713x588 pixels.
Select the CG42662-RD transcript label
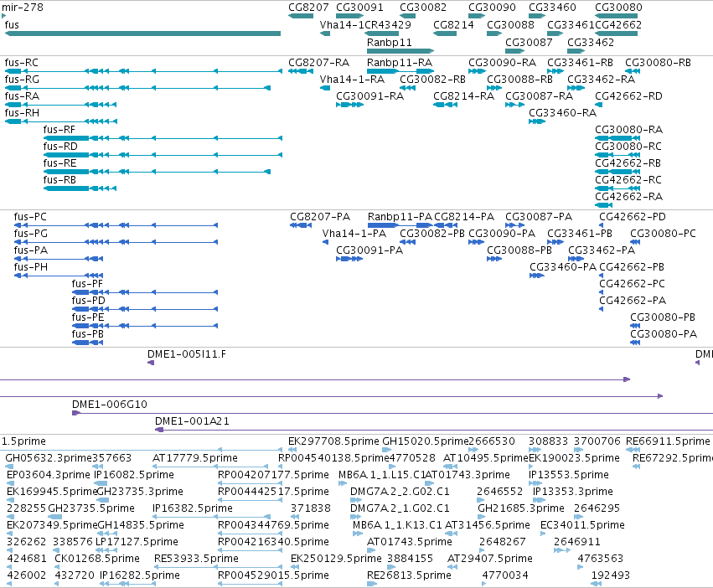coord(628,96)
